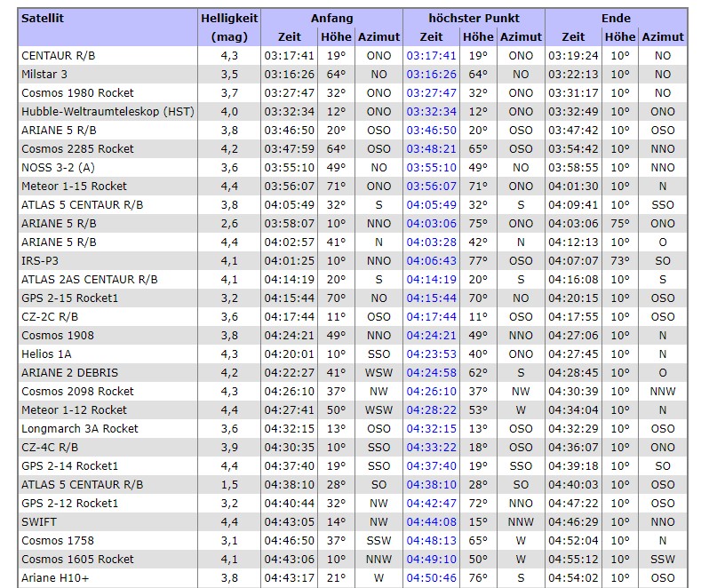The height and width of the screenshot is (588, 709).
Task: Click the 04:33:22 link for CZ-4C R/B
Action: click(431, 448)
